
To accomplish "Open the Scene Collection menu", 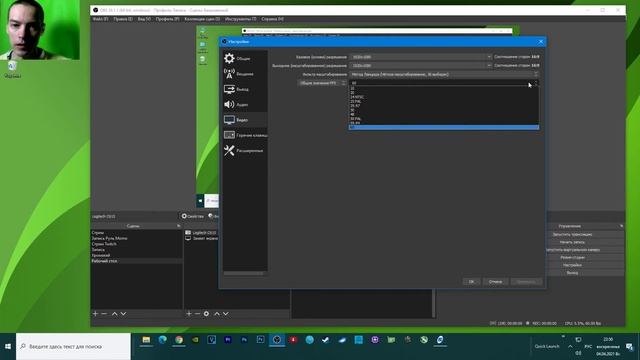I will pyautogui.click(x=202, y=19).
